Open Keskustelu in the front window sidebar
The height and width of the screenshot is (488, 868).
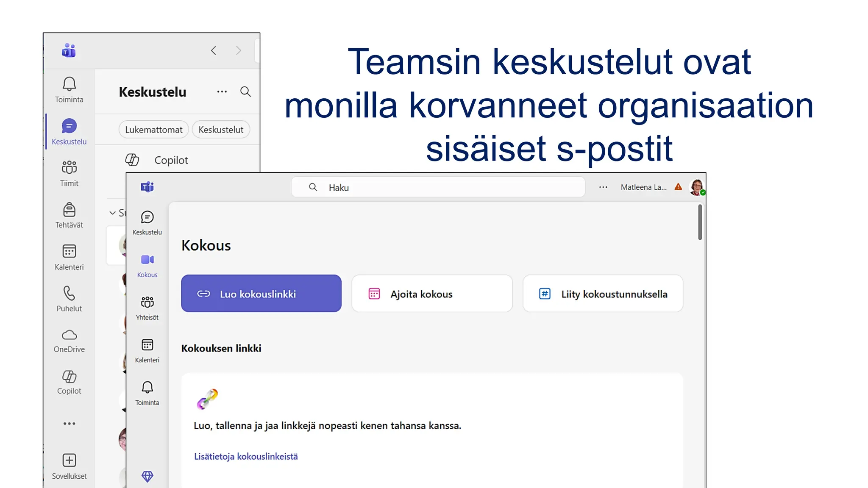(147, 223)
